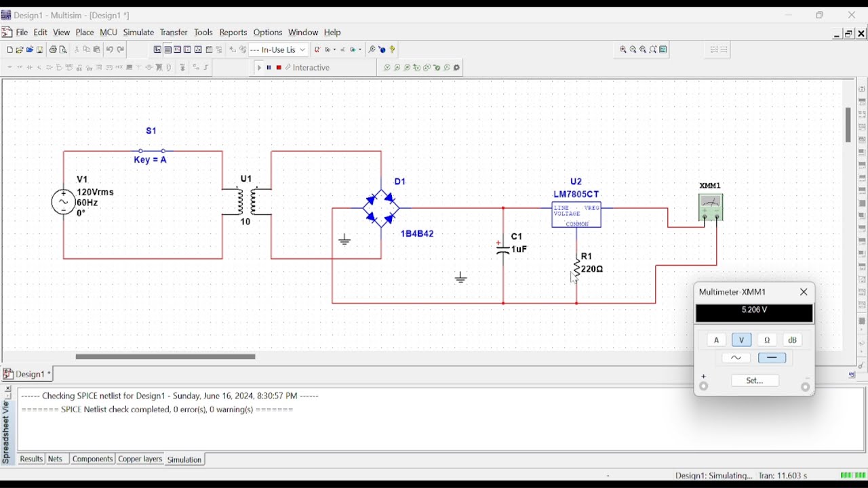Open the Results tab
868x488 pixels.
point(31,459)
